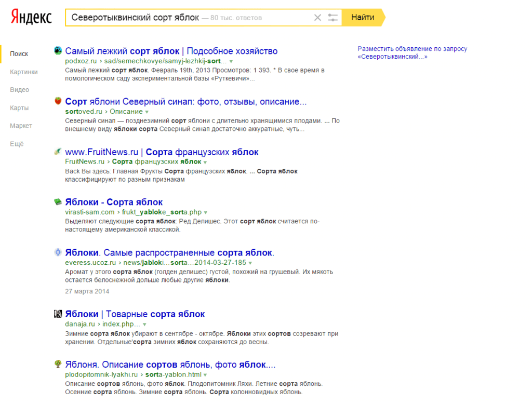This screenshot has height=405, width=532.
Task: Click 'Разместить объявление по запросу' link
Action: (412, 52)
